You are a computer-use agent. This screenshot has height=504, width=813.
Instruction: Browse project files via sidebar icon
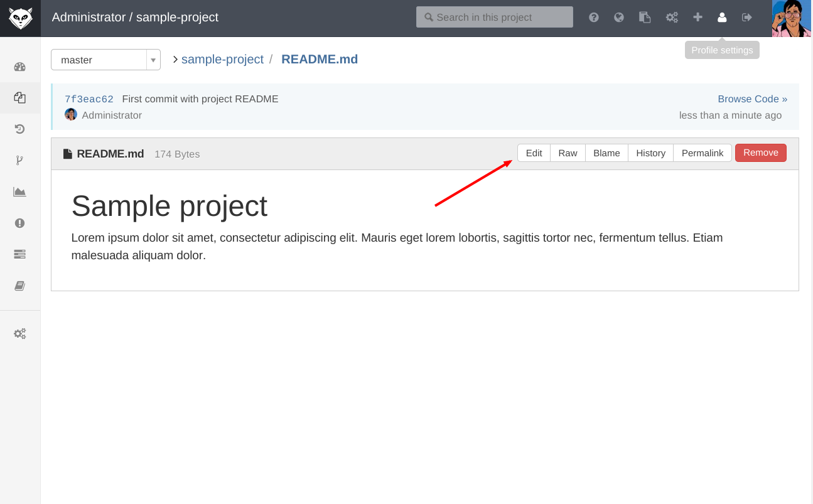[19, 97]
